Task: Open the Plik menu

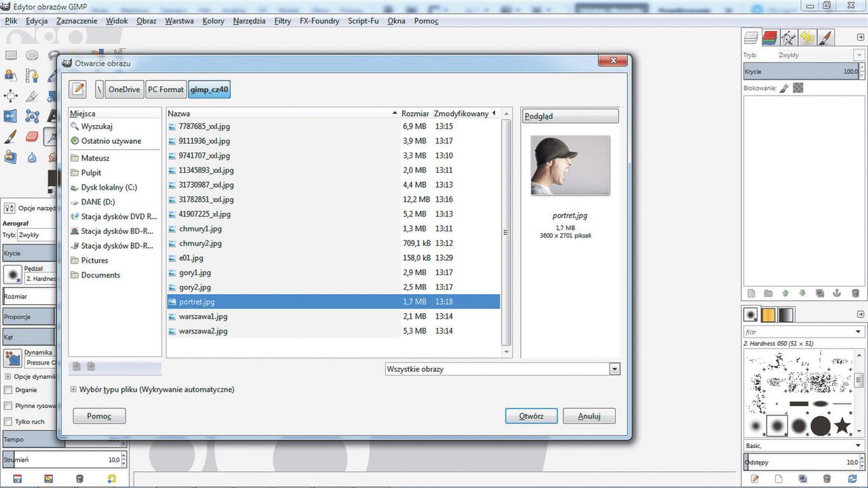Action: [x=11, y=21]
